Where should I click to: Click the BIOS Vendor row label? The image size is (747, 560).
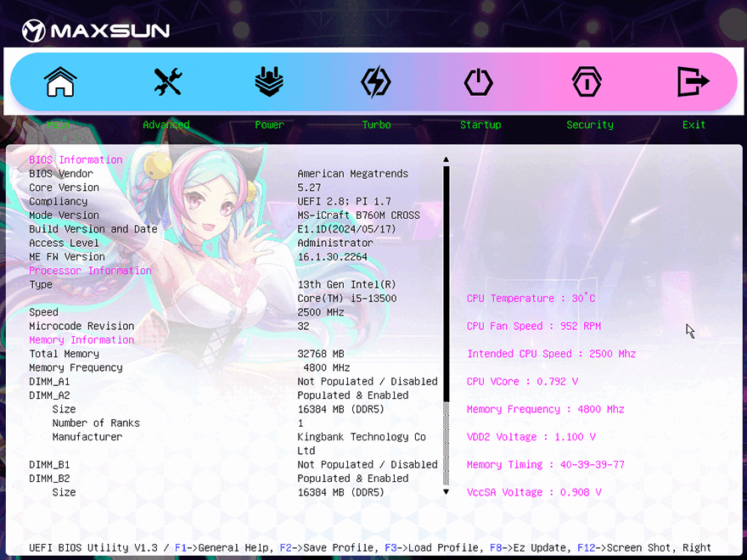pos(61,174)
